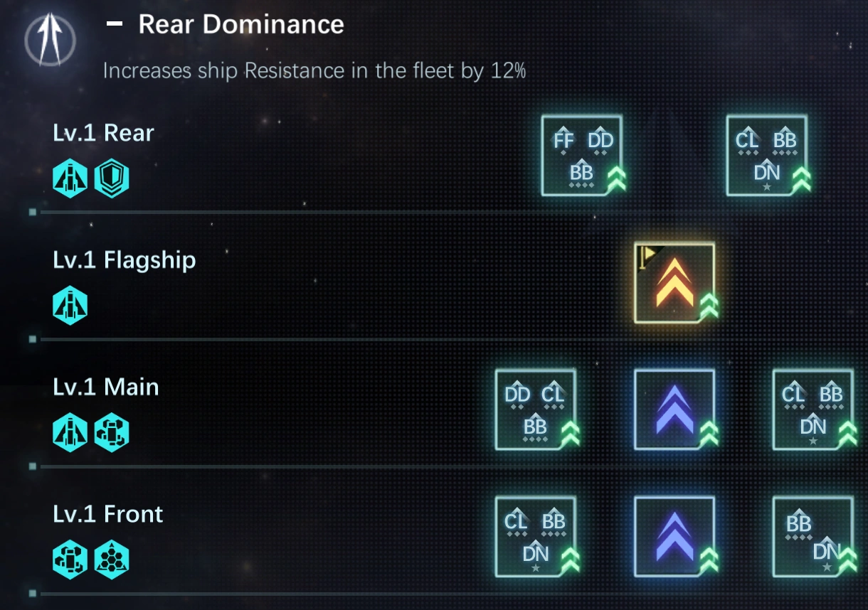This screenshot has height=610, width=868.
Task: Select the Main row CL BB DN slot
Action: [x=813, y=410]
